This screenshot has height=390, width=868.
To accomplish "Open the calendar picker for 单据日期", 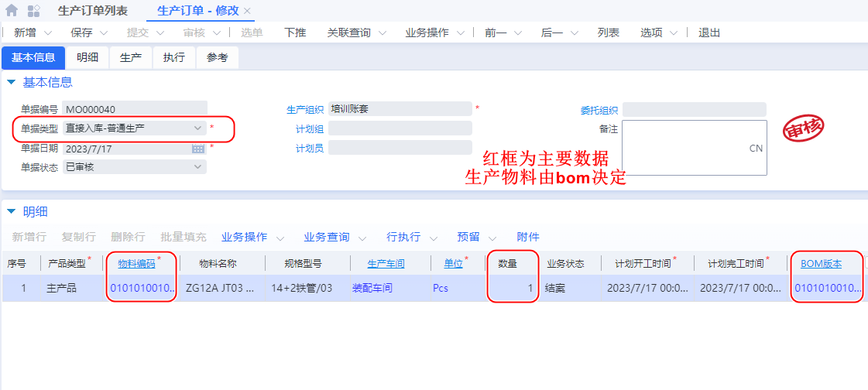I will tap(197, 149).
